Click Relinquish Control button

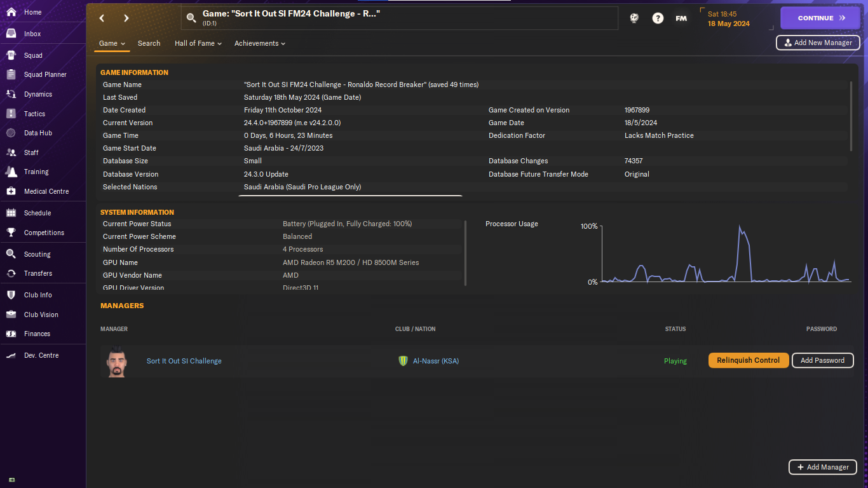(x=749, y=360)
